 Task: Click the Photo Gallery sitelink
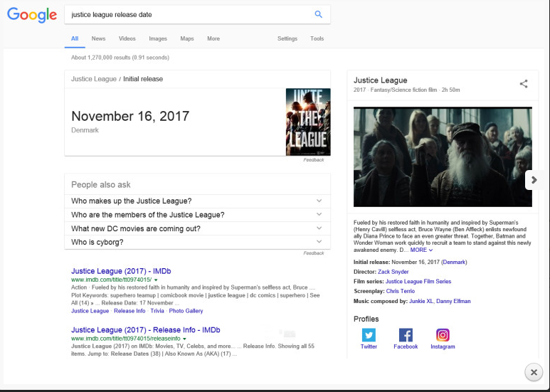coord(186,311)
